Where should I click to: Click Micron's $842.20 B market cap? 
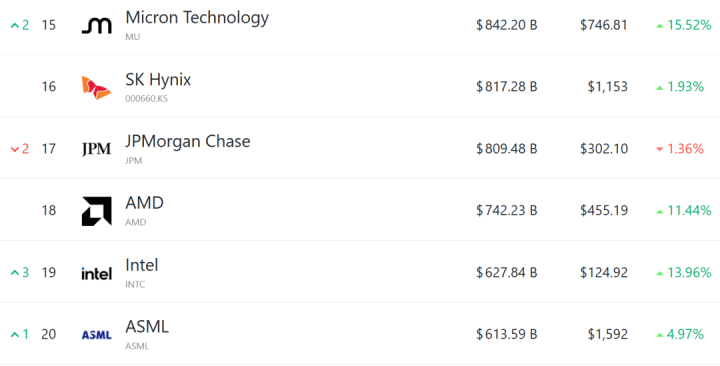[x=506, y=25]
